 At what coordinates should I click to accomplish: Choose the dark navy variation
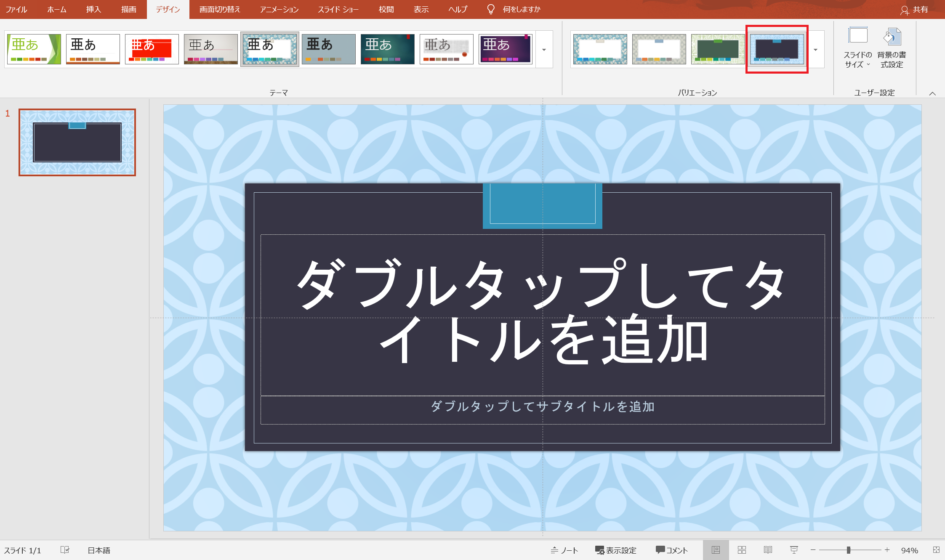tap(777, 49)
